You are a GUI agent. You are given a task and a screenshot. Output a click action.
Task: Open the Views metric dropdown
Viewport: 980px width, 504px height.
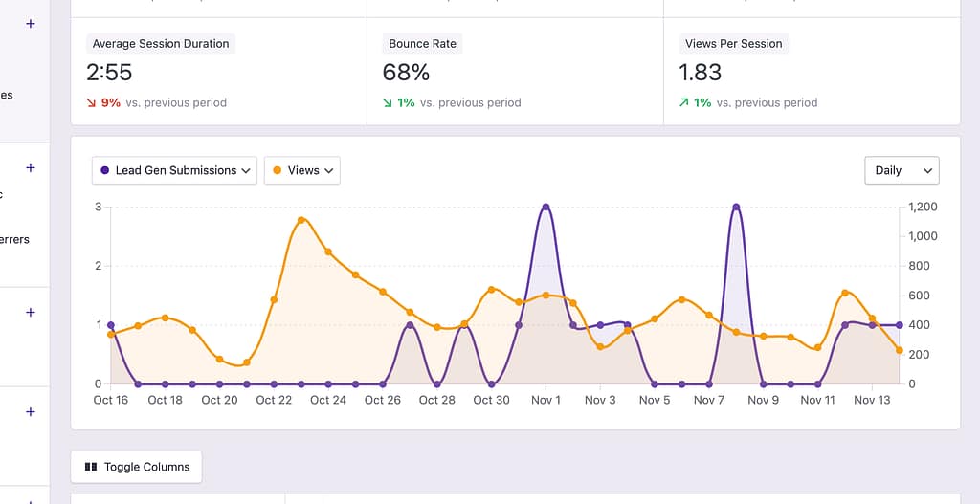tap(301, 170)
